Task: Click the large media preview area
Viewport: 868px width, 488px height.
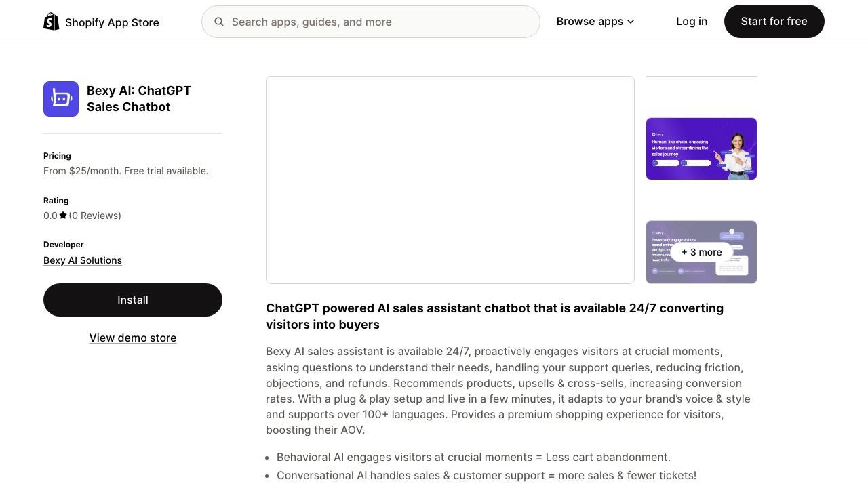Action: [x=450, y=180]
